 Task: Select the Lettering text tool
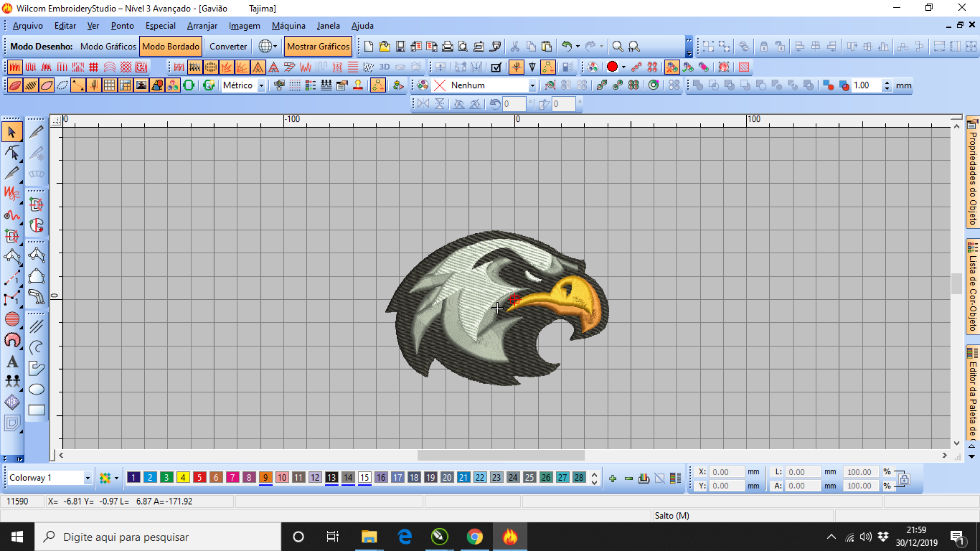pos(12,361)
